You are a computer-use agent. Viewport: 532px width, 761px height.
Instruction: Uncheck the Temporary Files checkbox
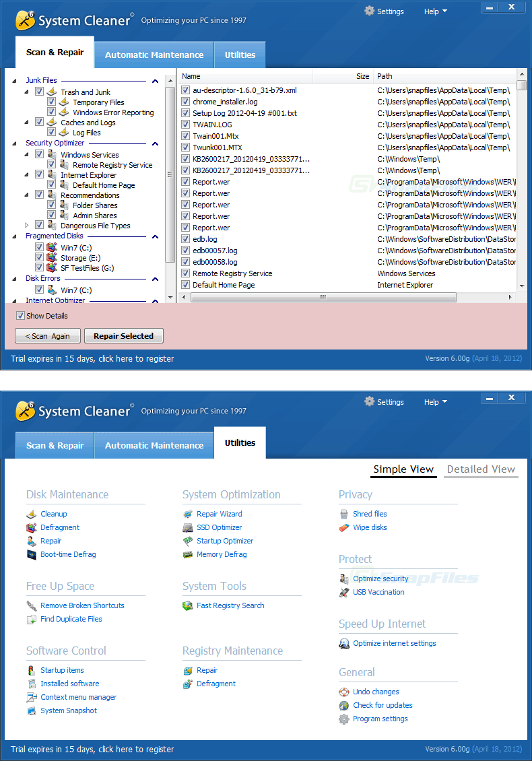[51, 102]
